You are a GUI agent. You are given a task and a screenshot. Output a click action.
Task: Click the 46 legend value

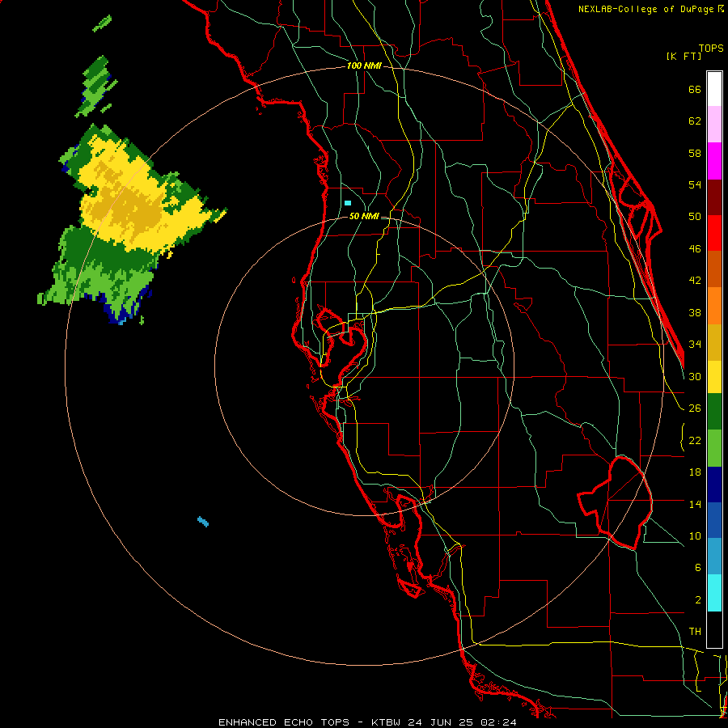[x=695, y=249]
